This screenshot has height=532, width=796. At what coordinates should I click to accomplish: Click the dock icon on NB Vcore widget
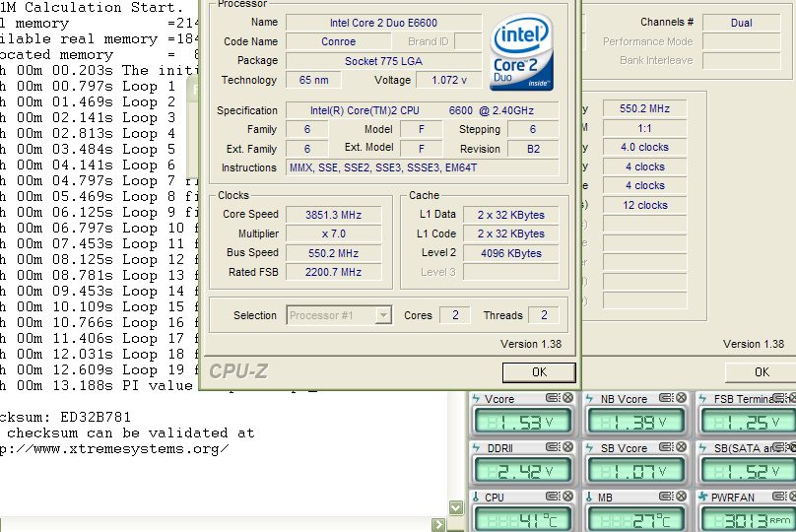pos(666,398)
